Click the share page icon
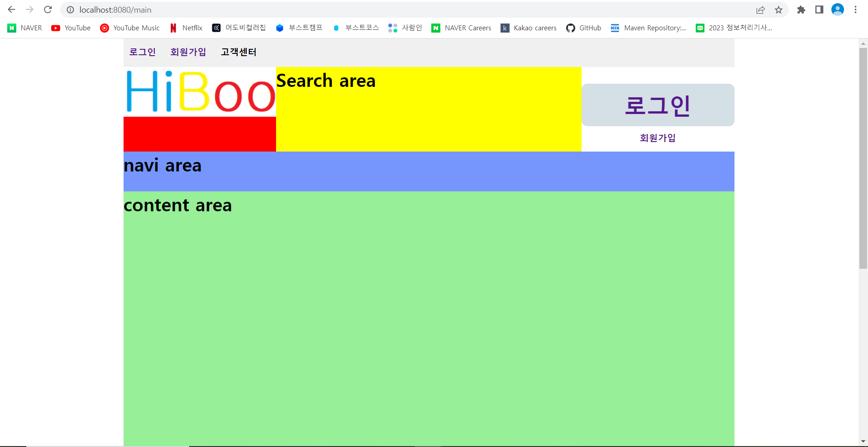868x447 pixels. [x=760, y=10]
